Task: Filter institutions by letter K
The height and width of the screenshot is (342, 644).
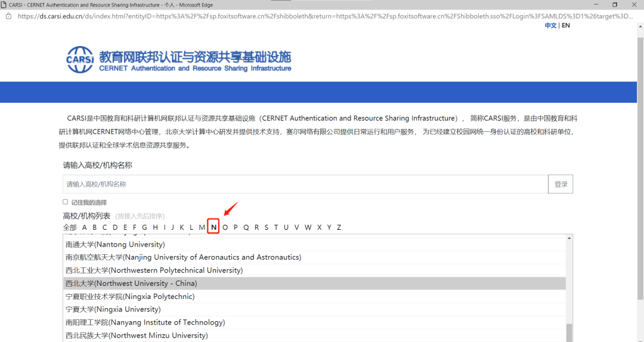Action: point(181,227)
